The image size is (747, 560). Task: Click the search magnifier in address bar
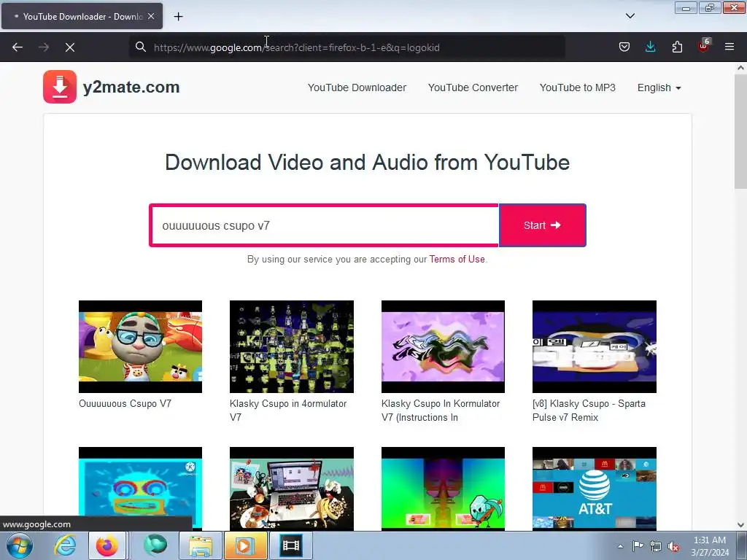click(x=141, y=47)
